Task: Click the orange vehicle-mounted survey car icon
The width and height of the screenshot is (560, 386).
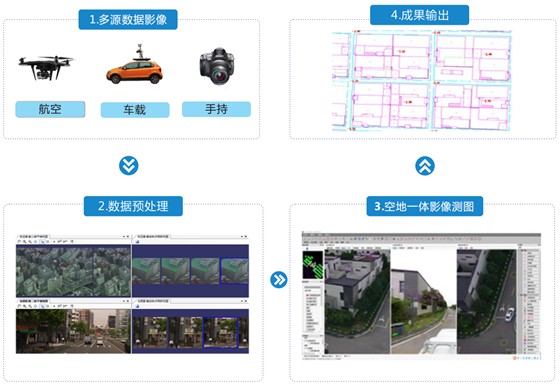Action: (x=135, y=65)
